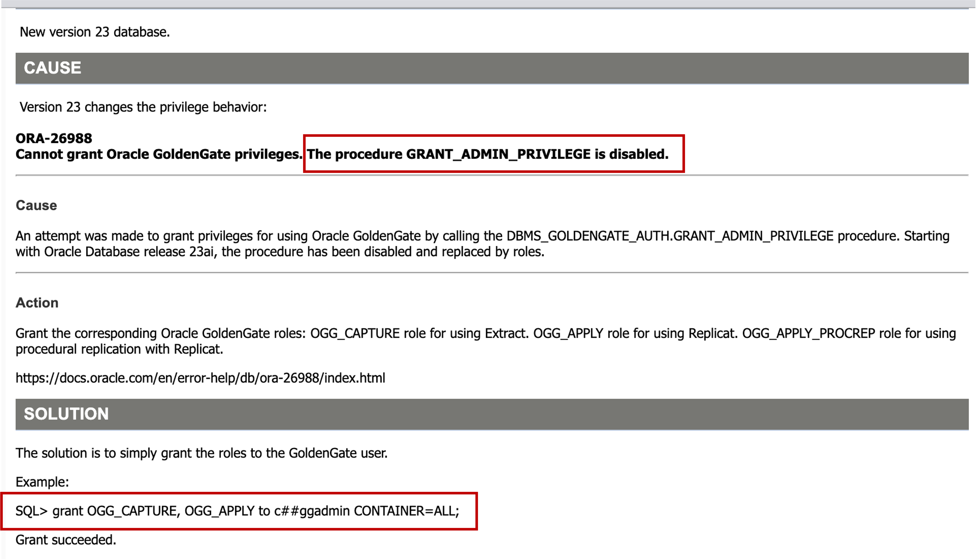The width and height of the screenshot is (976, 560).
Task: Click the bold 'Cause' subheading
Action: pos(36,206)
